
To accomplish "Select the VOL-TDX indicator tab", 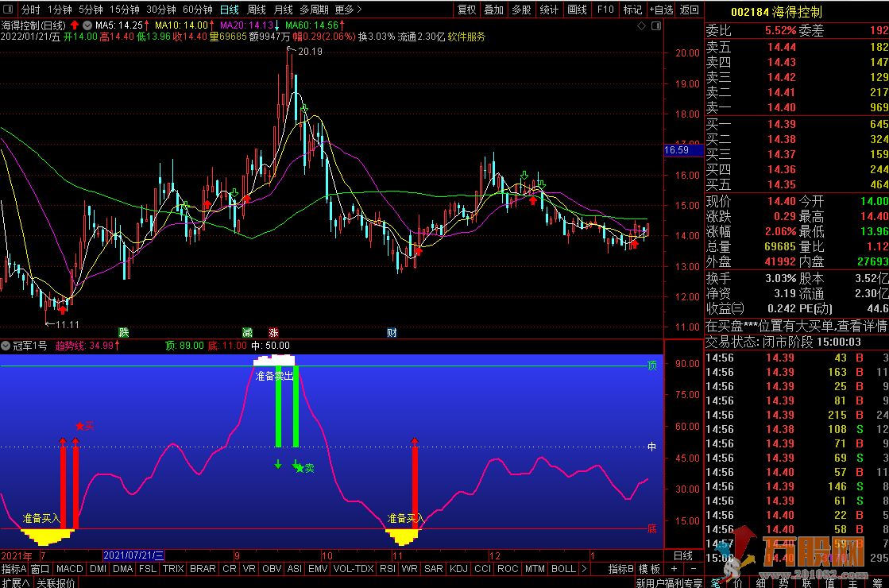I will pyautogui.click(x=354, y=569).
